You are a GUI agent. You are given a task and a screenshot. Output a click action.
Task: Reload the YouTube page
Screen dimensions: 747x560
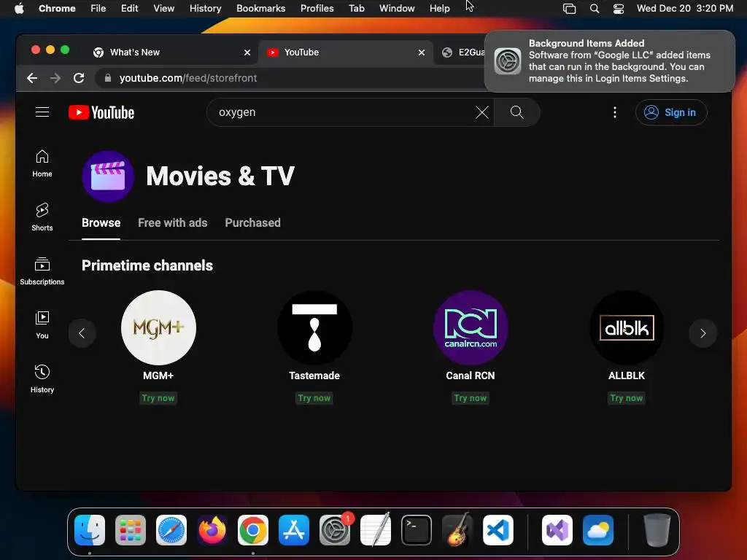point(79,78)
